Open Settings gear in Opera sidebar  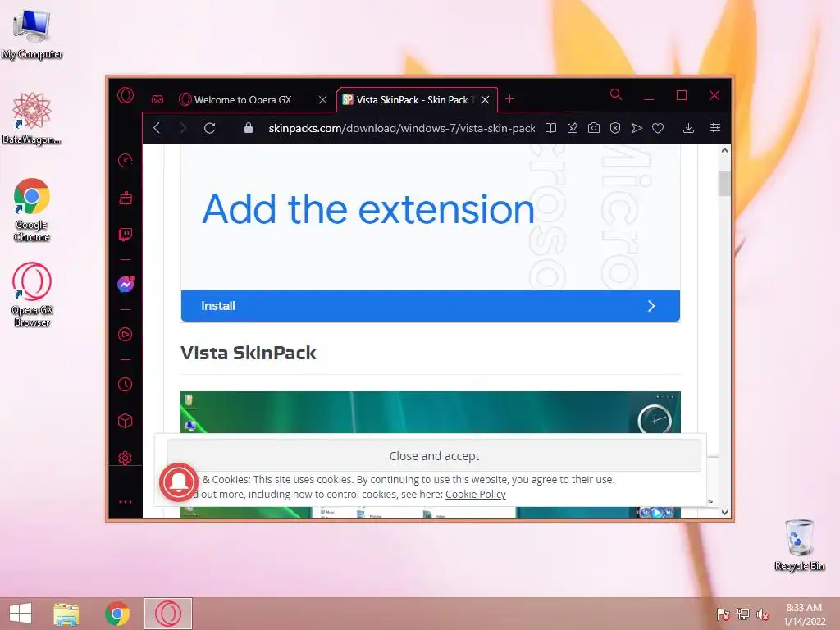[126, 458]
